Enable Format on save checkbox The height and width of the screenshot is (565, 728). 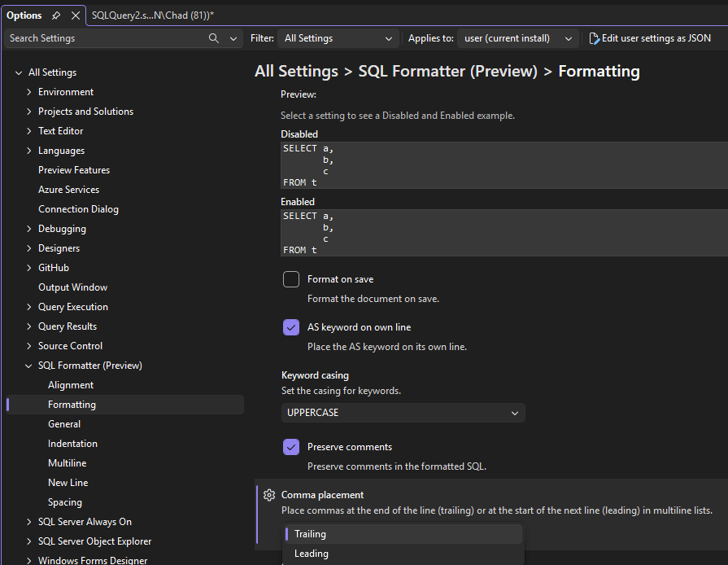(291, 279)
